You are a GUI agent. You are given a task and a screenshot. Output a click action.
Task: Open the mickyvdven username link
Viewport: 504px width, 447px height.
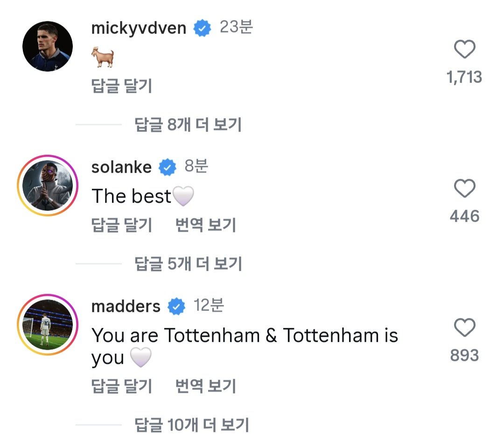[139, 28]
